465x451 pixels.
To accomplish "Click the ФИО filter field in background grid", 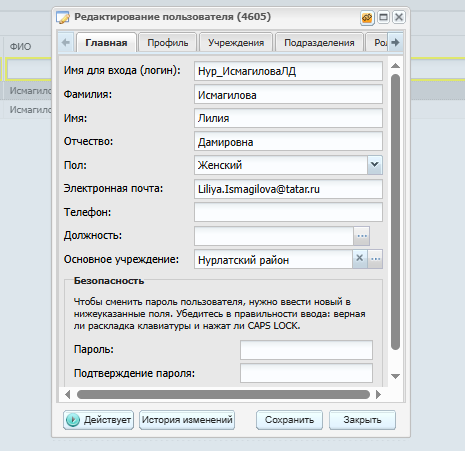I will point(29,69).
